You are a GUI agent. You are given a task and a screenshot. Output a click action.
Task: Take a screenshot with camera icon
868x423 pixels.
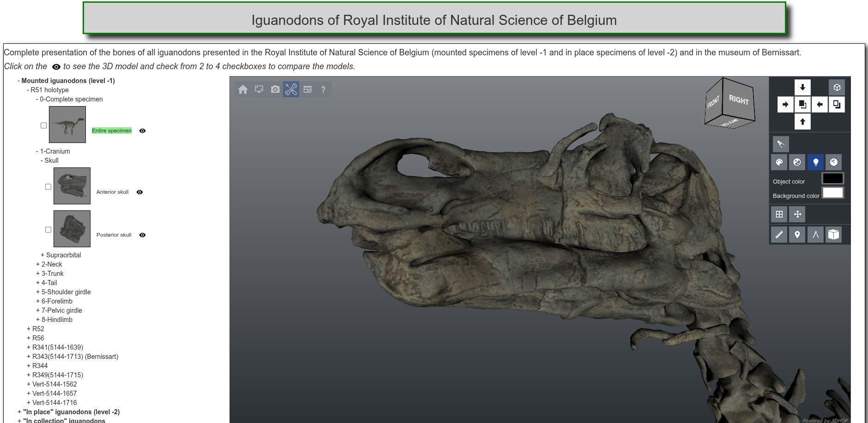(x=275, y=89)
